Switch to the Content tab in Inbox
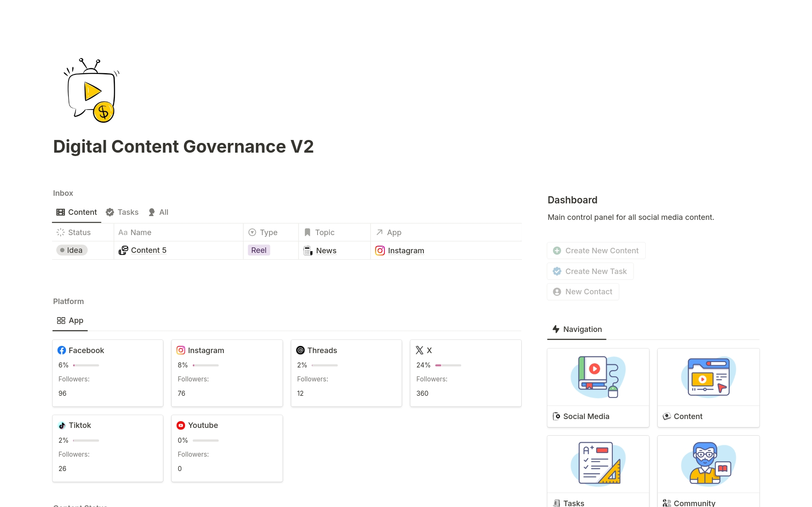Viewport: 812px width, 507px height. point(76,212)
